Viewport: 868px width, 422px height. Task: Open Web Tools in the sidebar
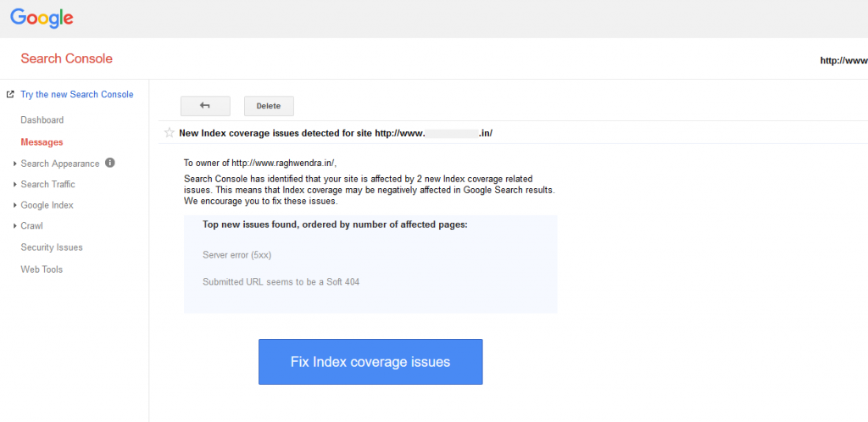point(42,269)
